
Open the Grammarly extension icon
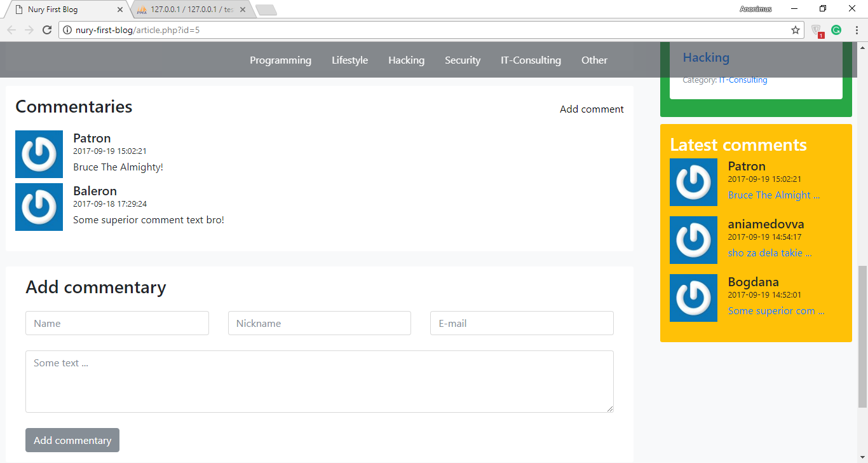coord(836,30)
